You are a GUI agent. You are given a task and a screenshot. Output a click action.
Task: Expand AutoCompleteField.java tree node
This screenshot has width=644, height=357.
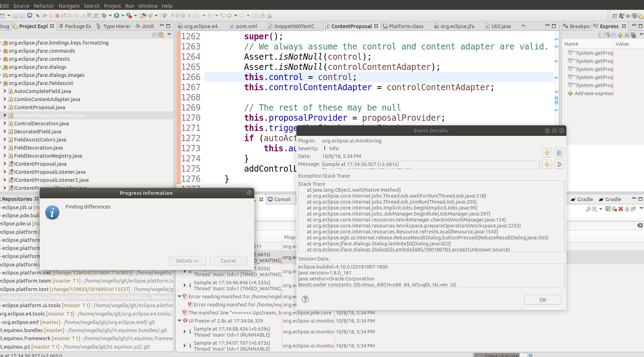[5, 91]
